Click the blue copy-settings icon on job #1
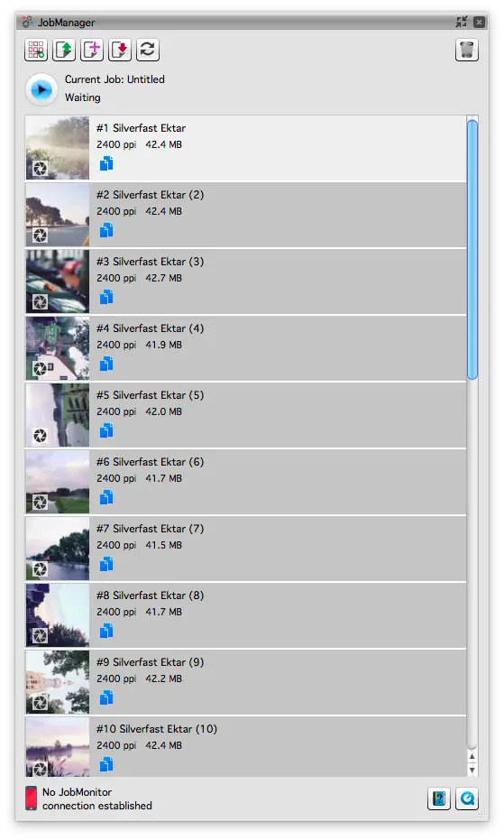The width and height of the screenshot is (504, 840). (x=106, y=163)
